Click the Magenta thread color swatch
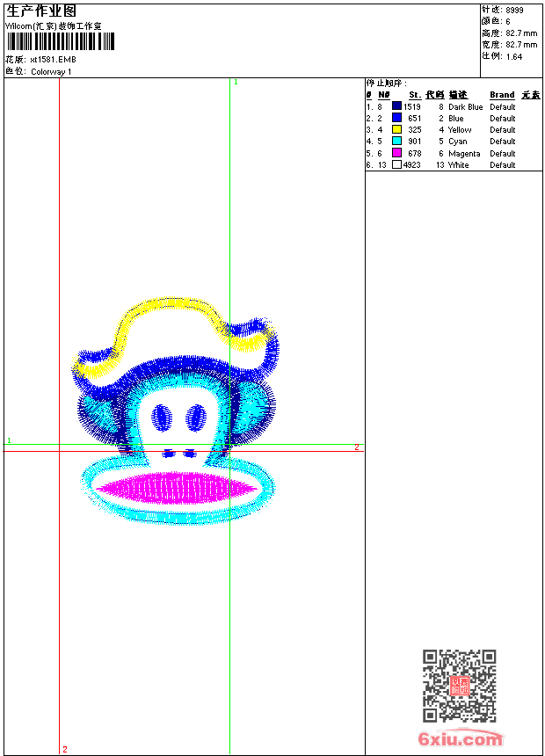Viewport: 545px width, 756px height. pyautogui.click(x=396, y=153)
